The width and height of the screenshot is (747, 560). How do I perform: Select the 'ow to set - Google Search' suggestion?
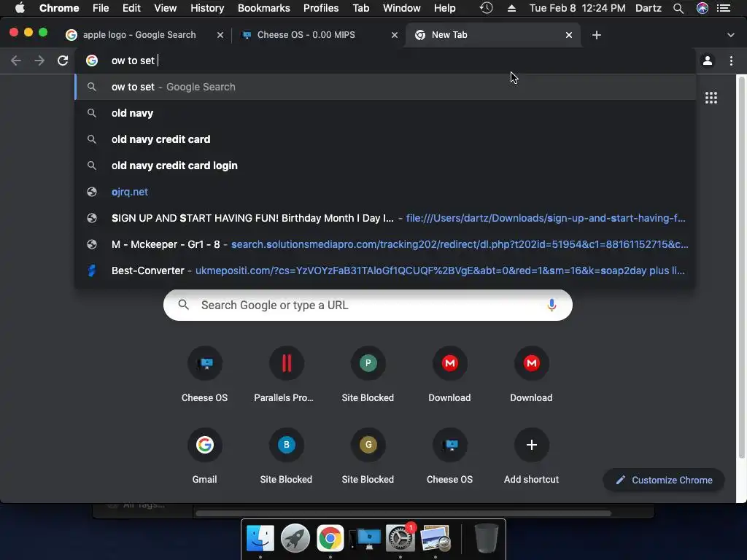pos(385,87)
